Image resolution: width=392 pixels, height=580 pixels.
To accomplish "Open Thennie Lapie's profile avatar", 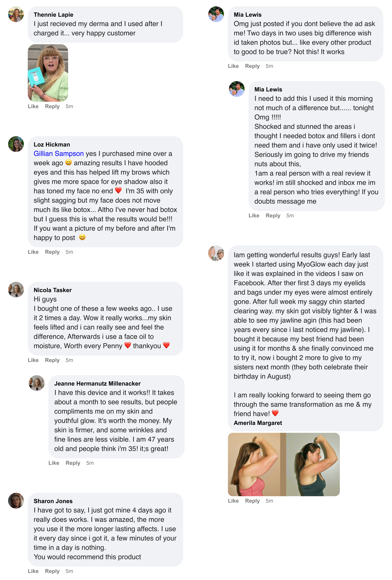I will [x=16, y=14].
